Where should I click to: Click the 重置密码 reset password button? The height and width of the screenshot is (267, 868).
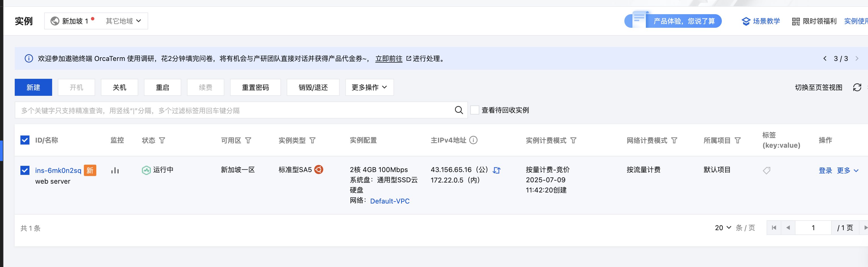point(256,87)
